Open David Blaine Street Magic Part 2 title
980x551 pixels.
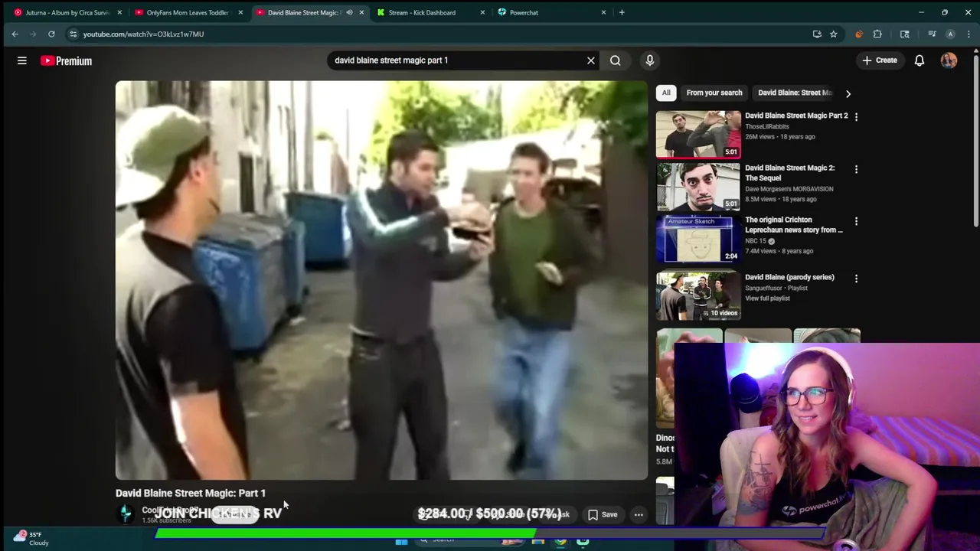click(796, 116)
